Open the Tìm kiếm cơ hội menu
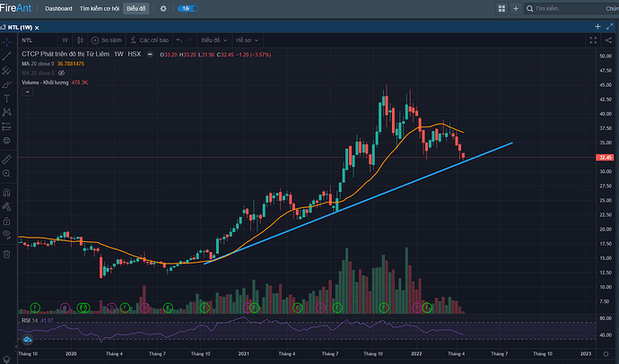 click(99, 9)
